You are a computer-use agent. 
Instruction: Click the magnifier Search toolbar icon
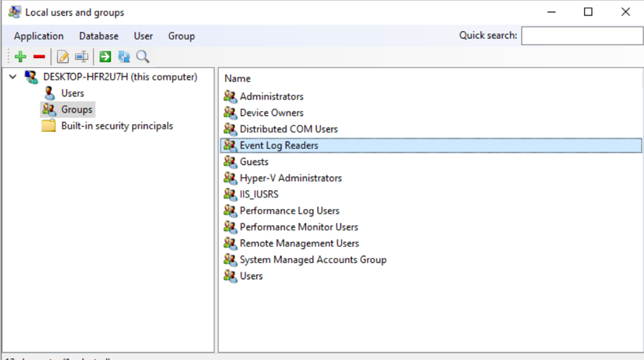[143, 57]
